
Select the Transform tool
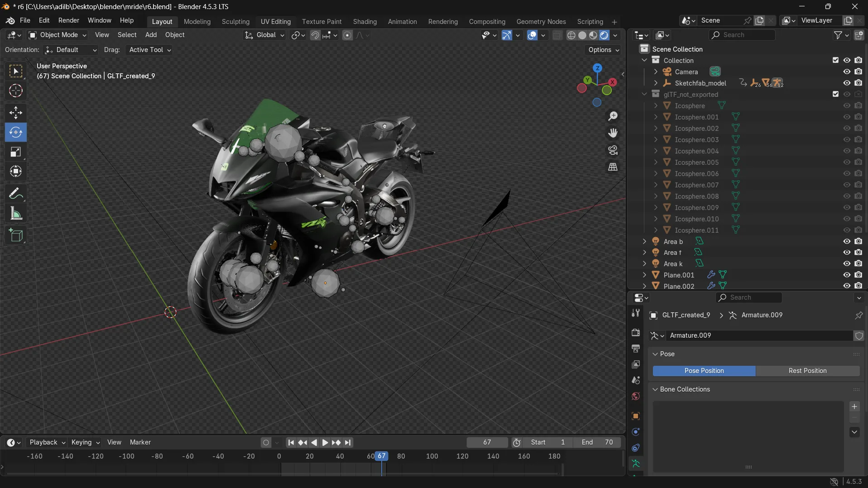16,171
